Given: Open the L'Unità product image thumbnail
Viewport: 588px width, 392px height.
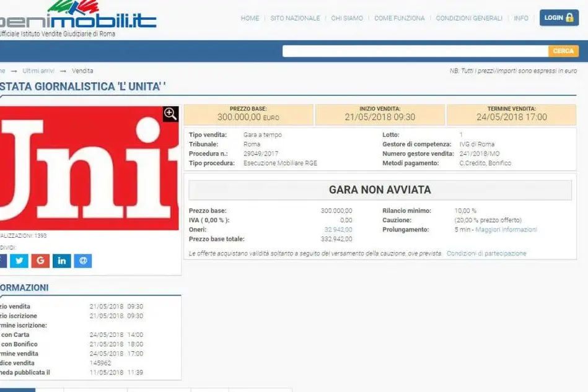Looking at the screenshot, I should point(89,168).
